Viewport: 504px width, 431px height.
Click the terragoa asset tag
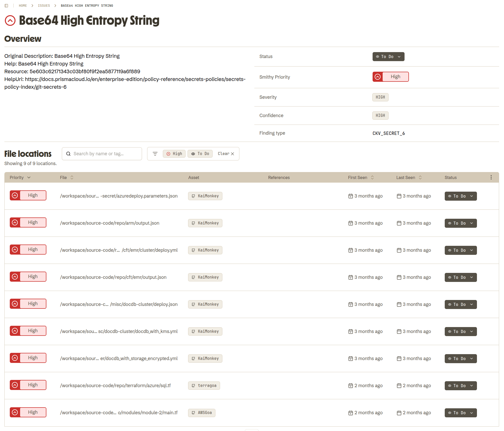[204, 386]
